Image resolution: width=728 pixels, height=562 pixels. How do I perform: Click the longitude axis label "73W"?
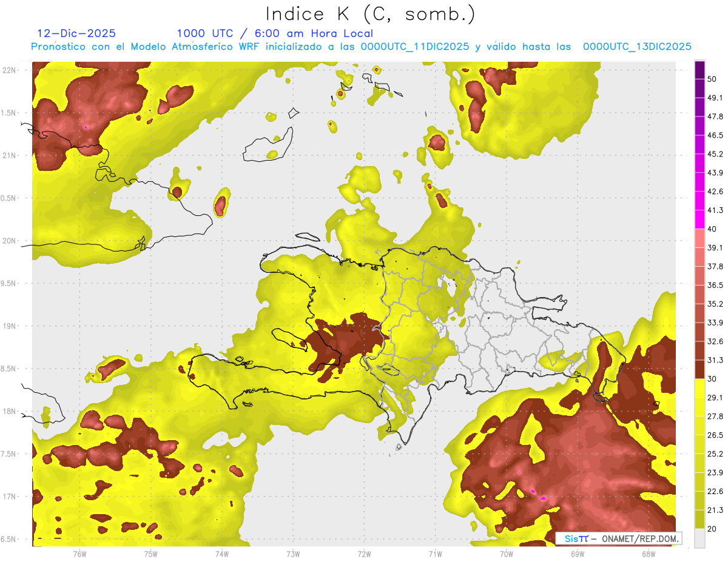click(x=293, y=554)
